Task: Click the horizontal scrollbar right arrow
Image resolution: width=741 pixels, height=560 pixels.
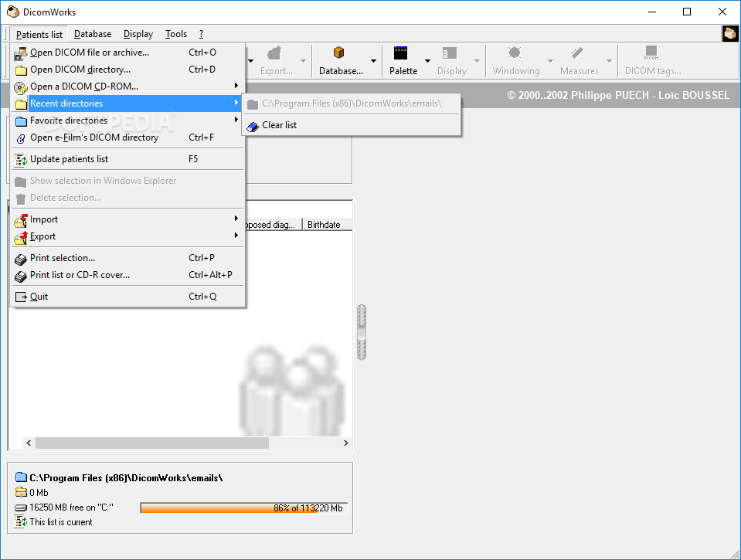Action: [x=345, y=443]
